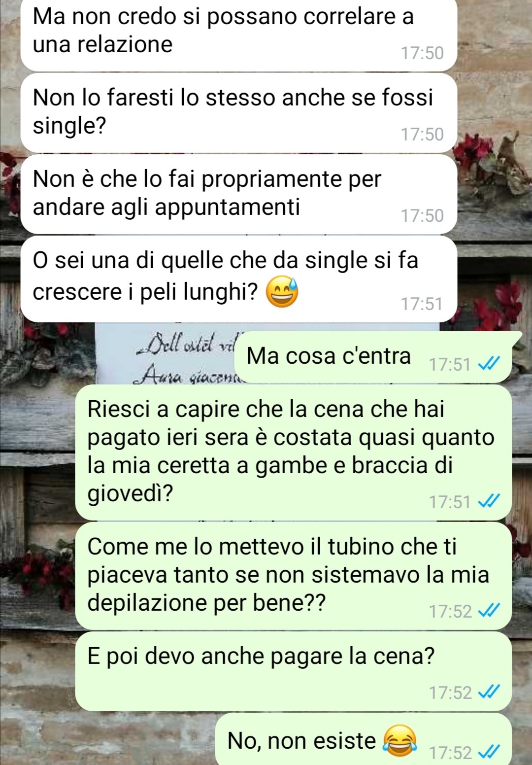Tap the message 'Non è che lo fai propriamente'
The width and height of the screenshot is (532, 765).
point(239,194)
